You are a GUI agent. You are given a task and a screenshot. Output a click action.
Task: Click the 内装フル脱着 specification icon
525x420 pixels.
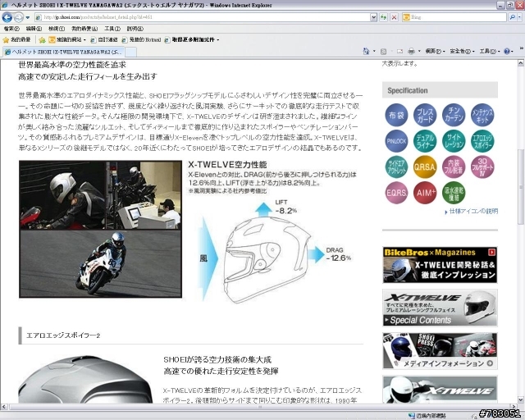click(454, 167)
